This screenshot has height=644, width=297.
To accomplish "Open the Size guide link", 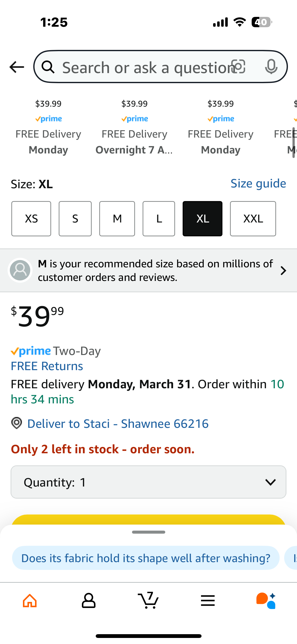I will [258, 183].
